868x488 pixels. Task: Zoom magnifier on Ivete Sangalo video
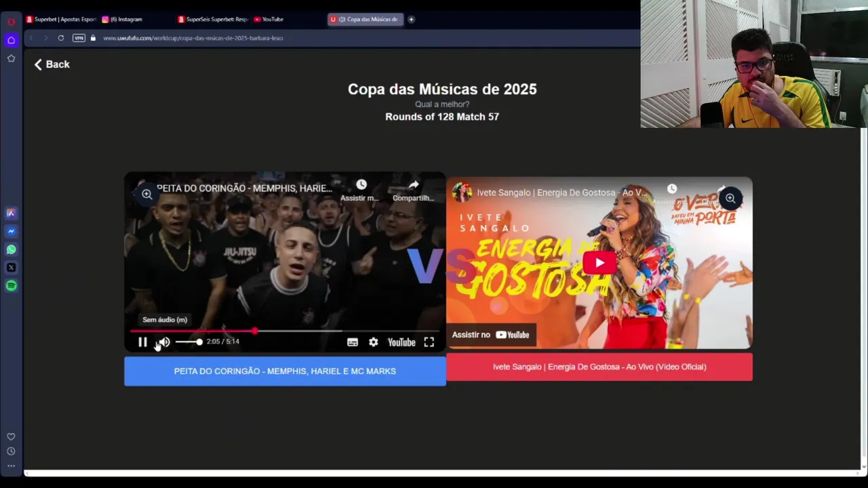coord(730,199)
